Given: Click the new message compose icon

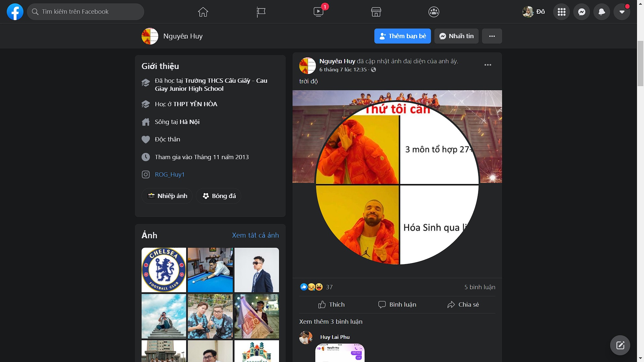Looking at the screenshot, I should [x=620, y=345].
